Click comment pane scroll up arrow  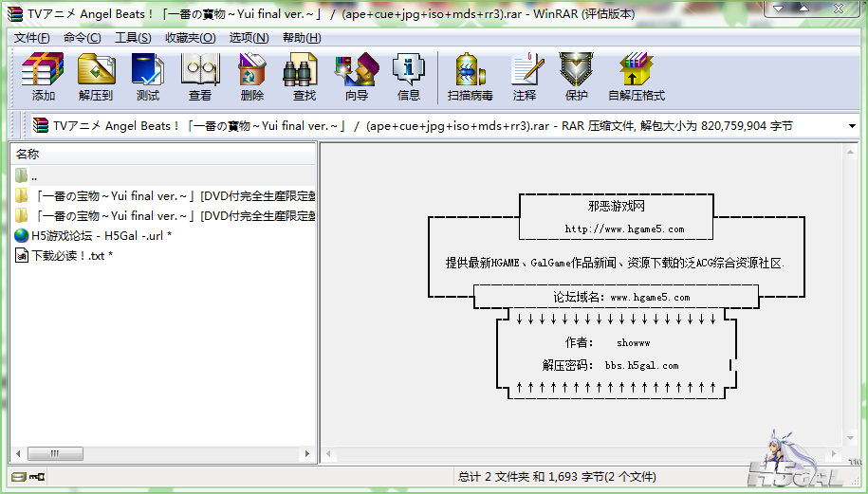[x=850, y=152]
